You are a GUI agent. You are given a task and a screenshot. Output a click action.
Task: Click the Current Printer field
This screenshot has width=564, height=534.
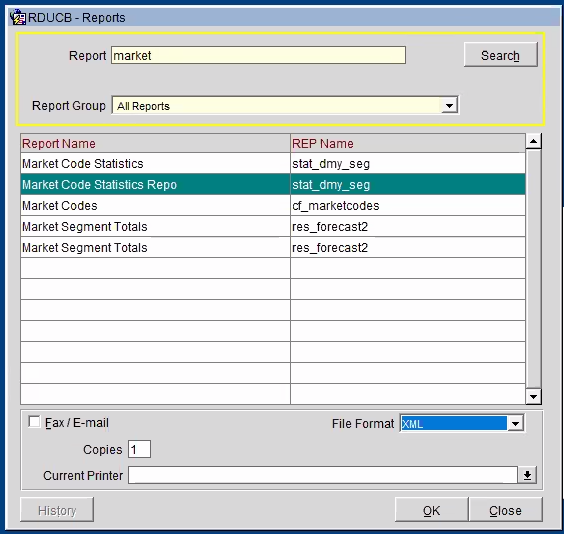pos(323,475)
